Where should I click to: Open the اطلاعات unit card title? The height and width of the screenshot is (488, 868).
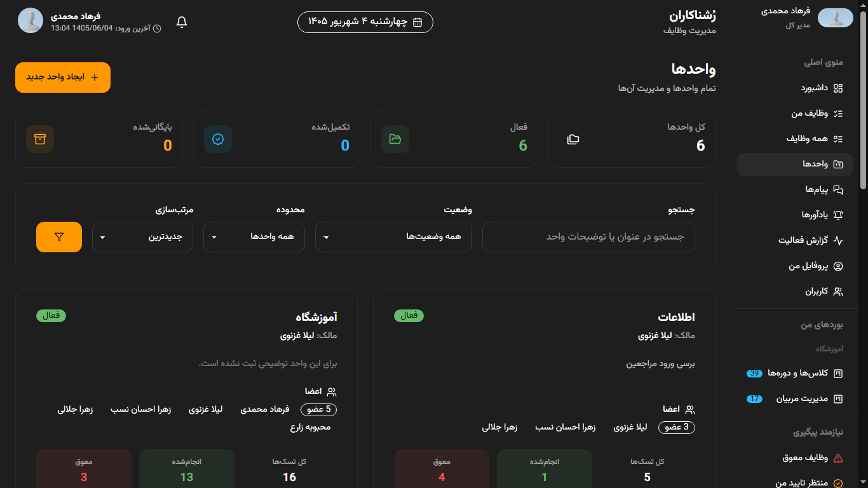pyautogui.click(x=676, y=317)
